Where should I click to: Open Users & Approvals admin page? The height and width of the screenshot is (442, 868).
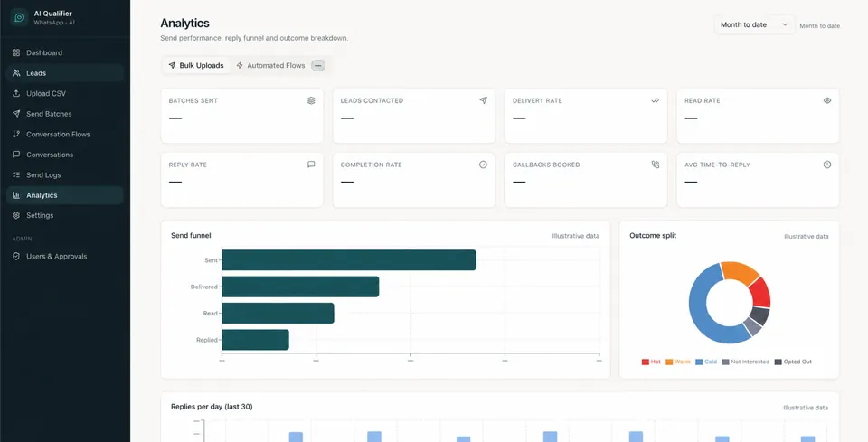(x=65, y=256)
